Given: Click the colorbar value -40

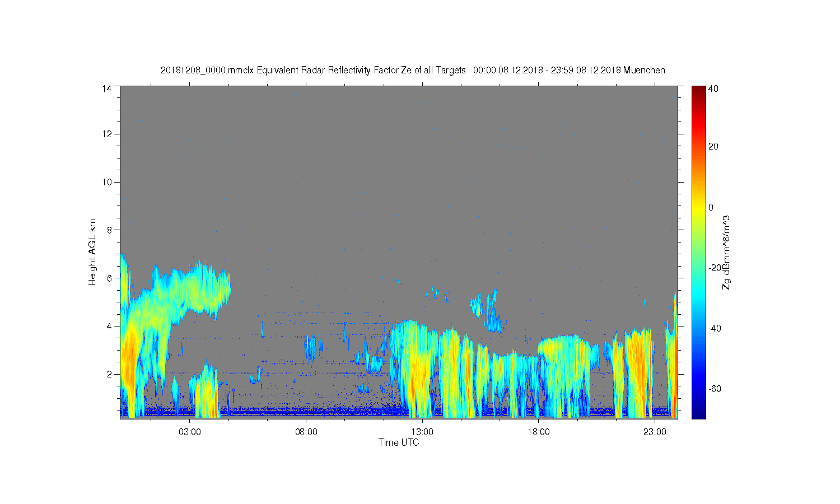Looking at the screenshot, I should coord(715,328).
